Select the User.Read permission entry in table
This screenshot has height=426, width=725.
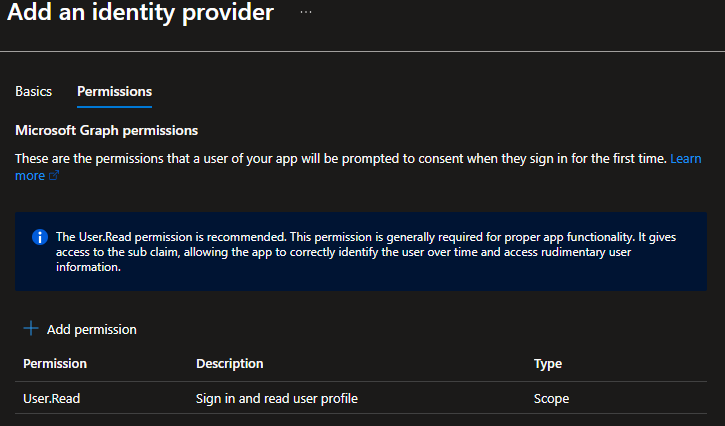tap(52, 398)
